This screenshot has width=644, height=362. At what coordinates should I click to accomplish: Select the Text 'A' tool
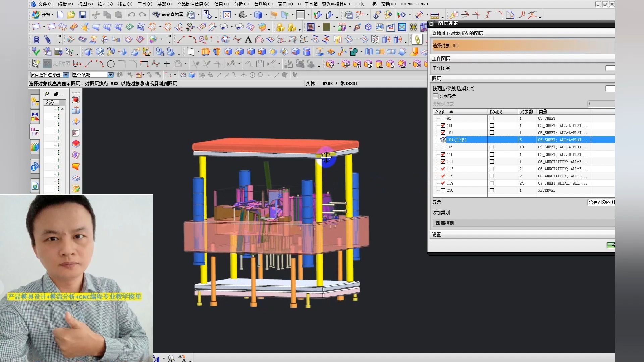tap(248, 40)
